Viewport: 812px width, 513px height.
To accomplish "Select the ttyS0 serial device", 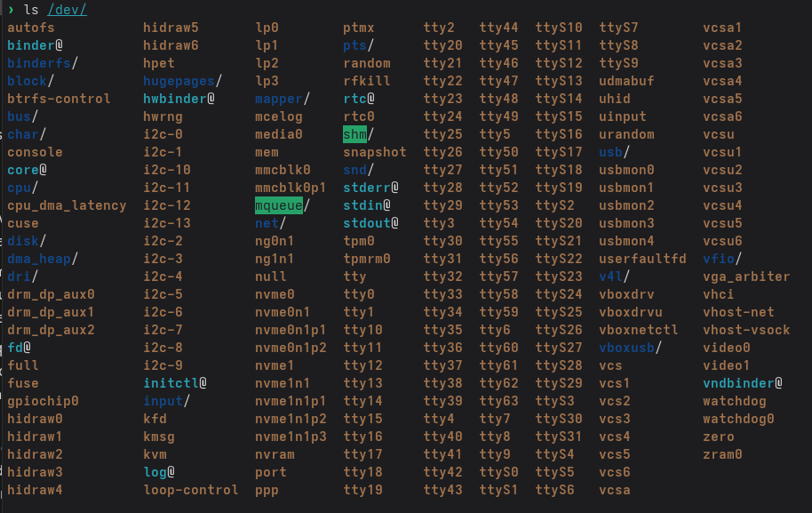I will point(498,472).
